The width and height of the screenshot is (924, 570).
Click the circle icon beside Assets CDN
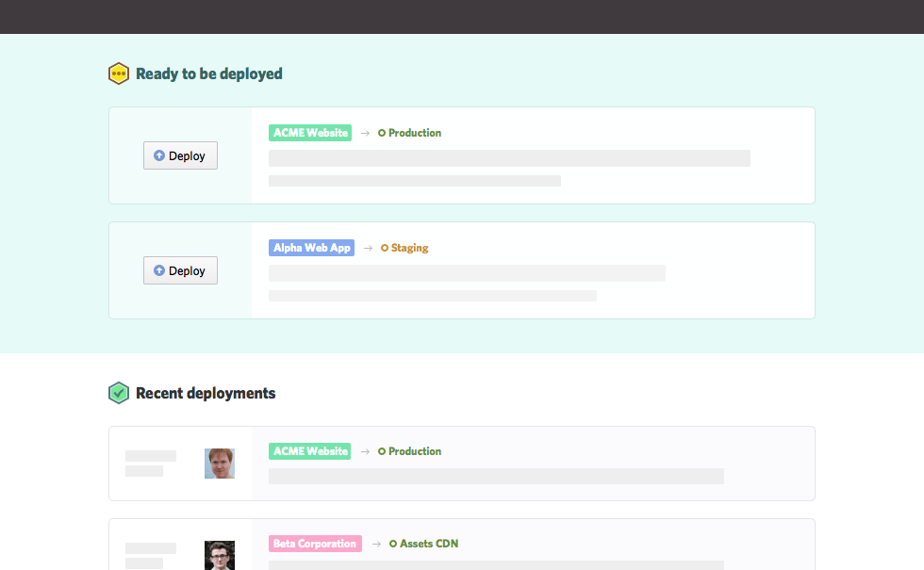coord(396,543)
